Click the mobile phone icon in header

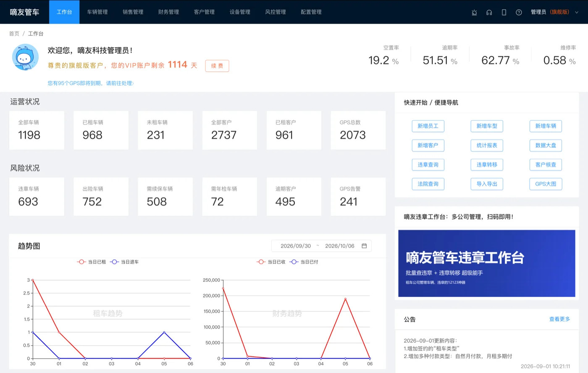[x=504, y=12]
